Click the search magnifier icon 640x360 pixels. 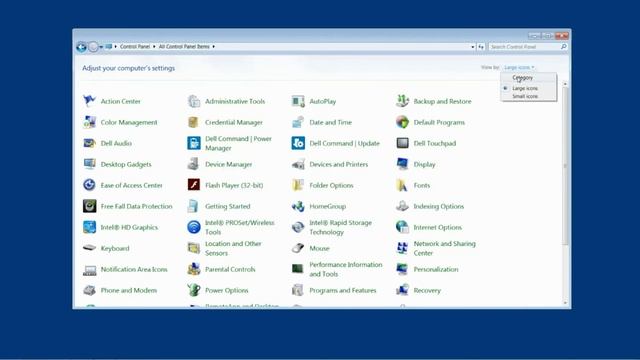[x=564, y=47]
